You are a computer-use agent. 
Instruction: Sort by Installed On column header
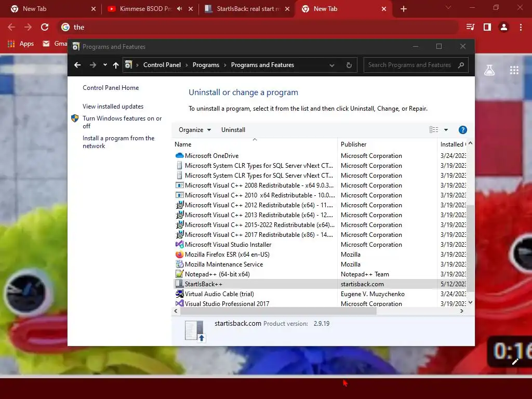[x=453, y=144]
